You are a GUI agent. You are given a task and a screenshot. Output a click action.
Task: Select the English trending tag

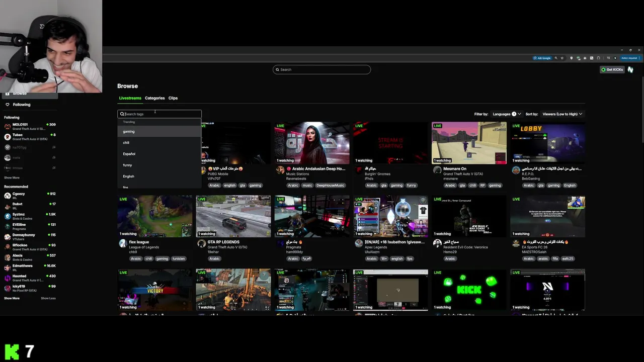(x=159, y=176)
